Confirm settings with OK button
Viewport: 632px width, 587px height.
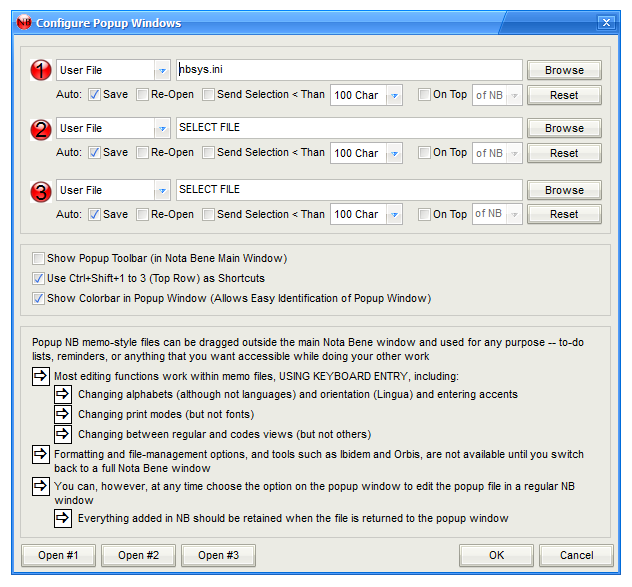pyautogui.click(x=496, y=555)
